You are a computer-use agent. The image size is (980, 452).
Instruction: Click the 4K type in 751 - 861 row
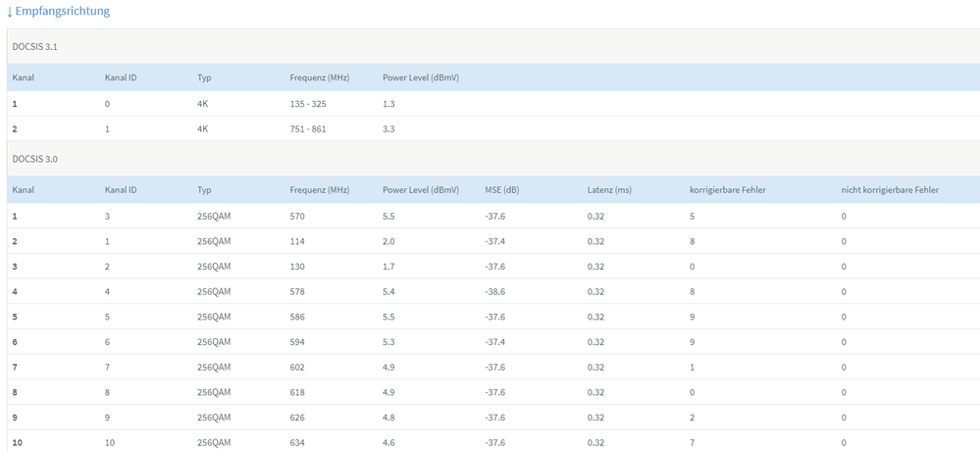[202, 128]
